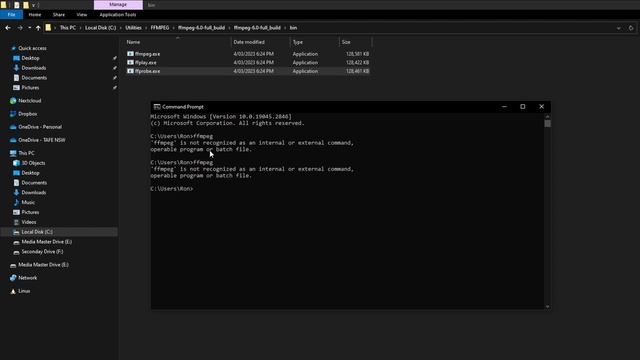Click the ffplay.exe file name
The image size is (640, 360).
point(146,62)
